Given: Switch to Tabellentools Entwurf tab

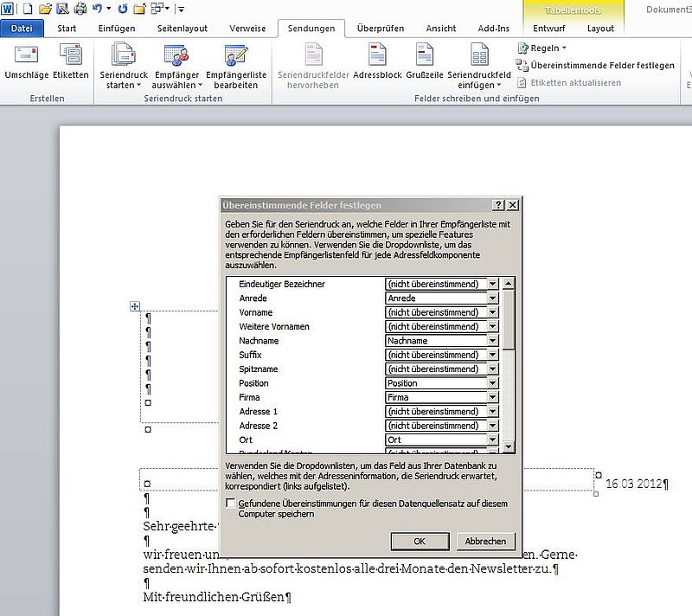Looking at the screenshot, I should (x=548, y=29).
